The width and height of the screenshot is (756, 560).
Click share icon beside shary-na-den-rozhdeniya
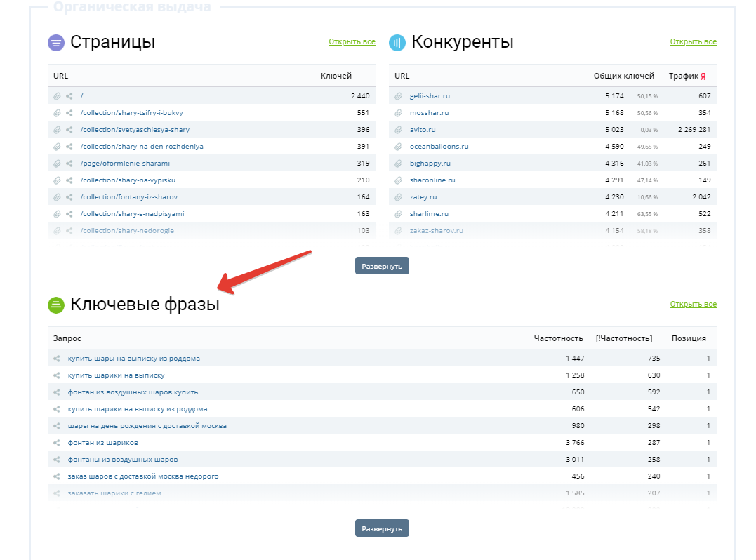click(x=69, y=147)
